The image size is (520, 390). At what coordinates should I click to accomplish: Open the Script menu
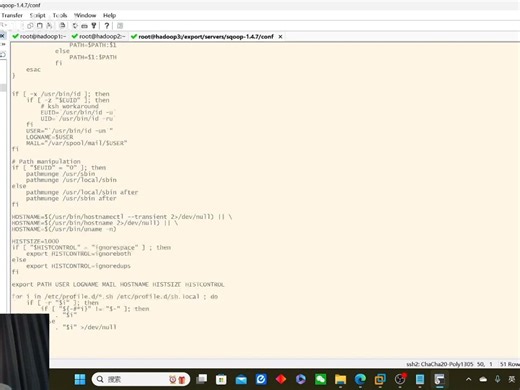click(x=37, y=15)
